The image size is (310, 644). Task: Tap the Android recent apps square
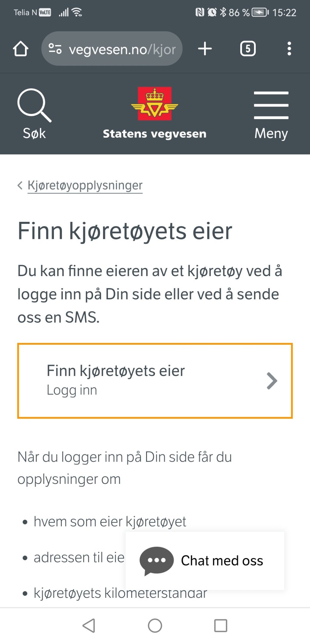(221, 626)
